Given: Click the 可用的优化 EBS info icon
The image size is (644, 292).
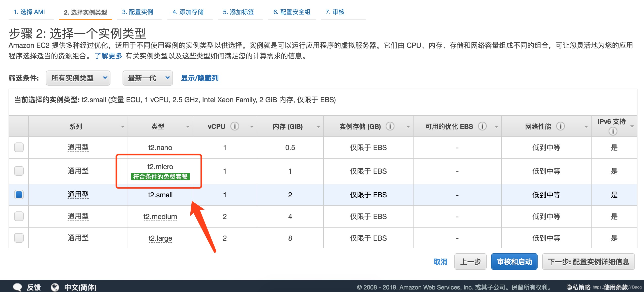Looking at the screenshot, I should pyautogui.click(x=482, y=126).
